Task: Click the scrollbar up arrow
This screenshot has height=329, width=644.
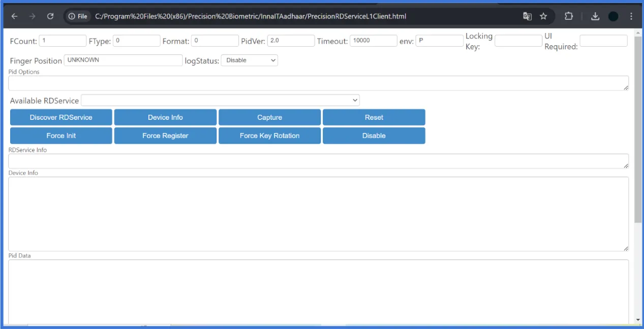Action: (638, 32)
